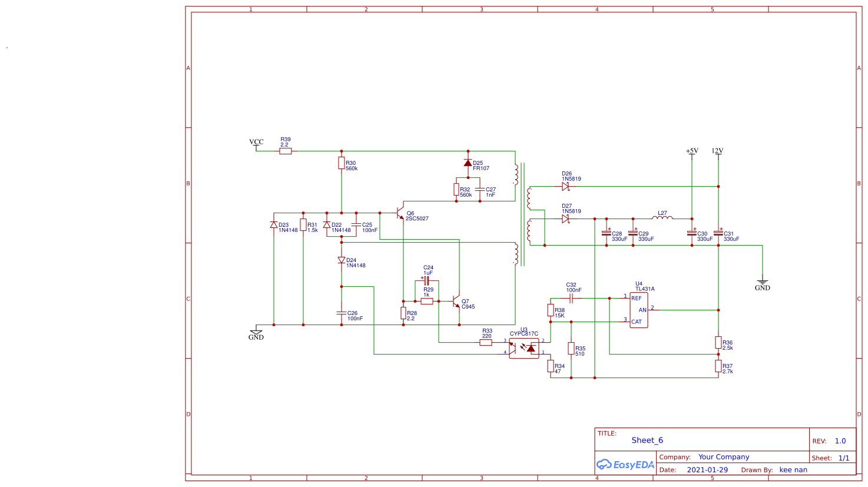Image resolution: width=868 pixels, height=487 pixels.
Task: Select the optocoupler U3 CYPC817C symbol
Action: 524,349
